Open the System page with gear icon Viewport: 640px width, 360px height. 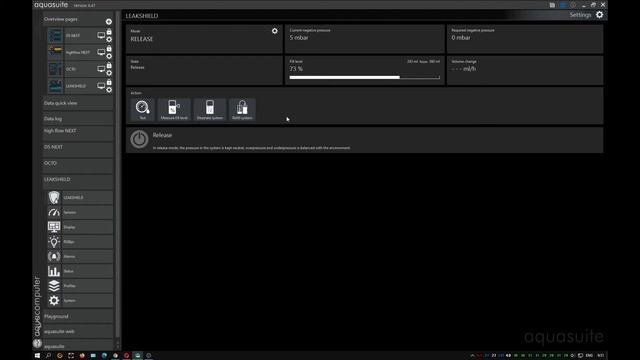pos(80,300)
